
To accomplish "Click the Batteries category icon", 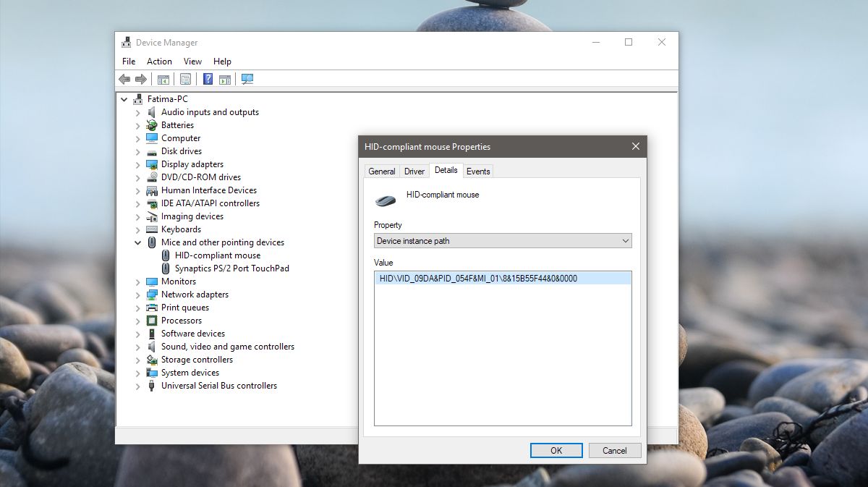I will tap(152, 125).
